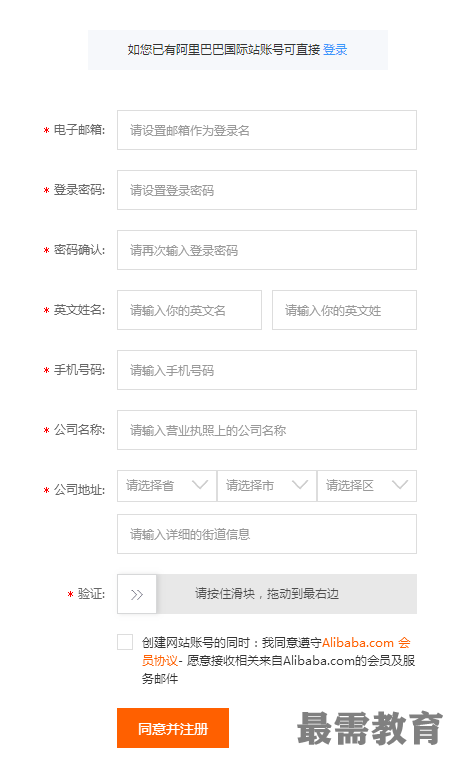Screen dimensions: 449x768
Task: Check the Alibaba.com member agreement checkbox
Action: tap(125, 642)
